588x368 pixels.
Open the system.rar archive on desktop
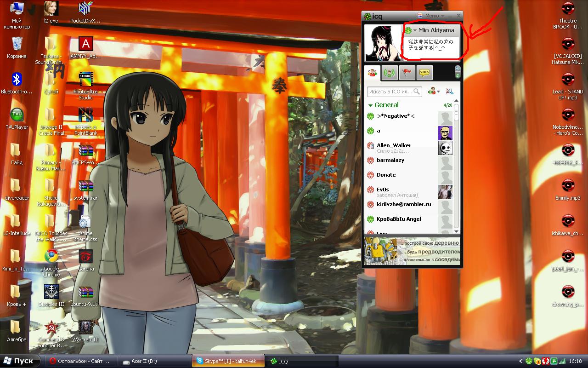[x=85, y=189]
